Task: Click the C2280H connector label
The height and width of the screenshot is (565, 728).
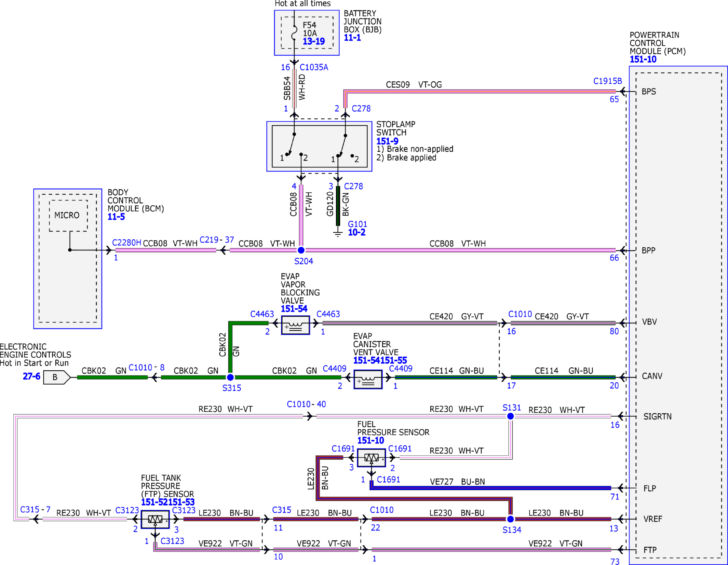Action: click(x=126, y=243)
